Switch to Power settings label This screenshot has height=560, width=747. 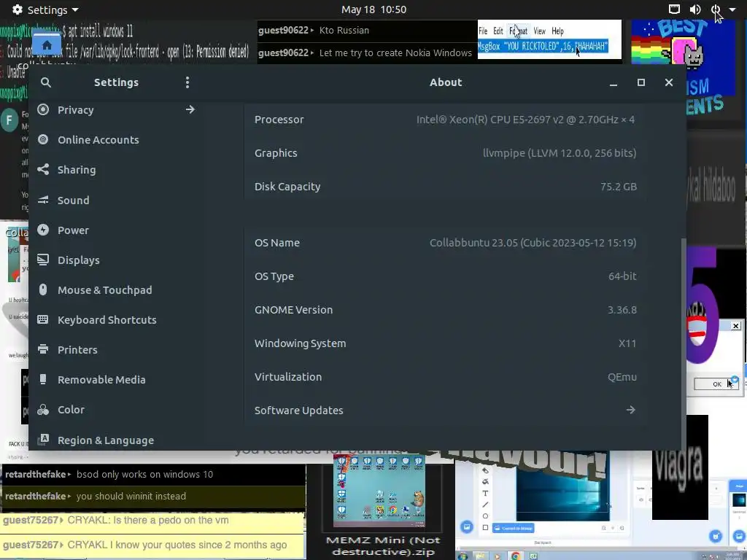[73, 230]
